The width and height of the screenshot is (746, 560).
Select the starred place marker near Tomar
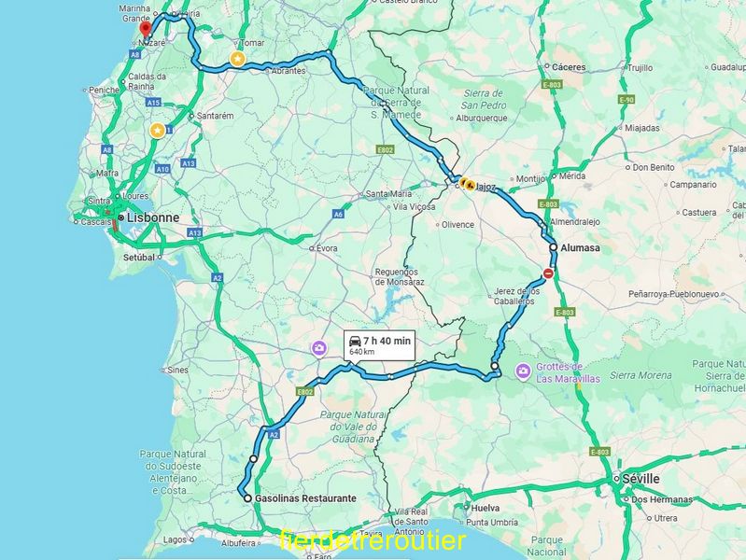238,59
